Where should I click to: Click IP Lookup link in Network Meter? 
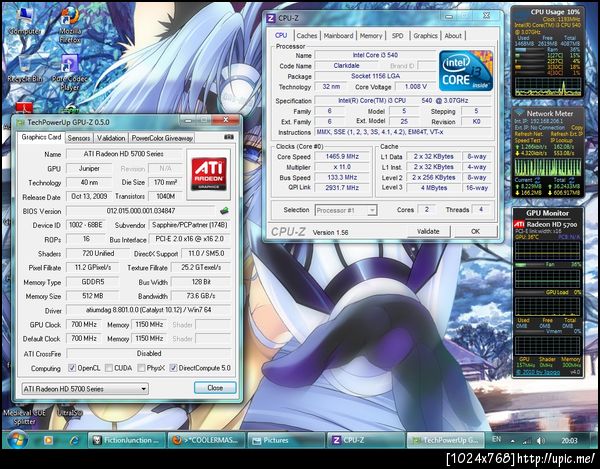[x=561, y=140]
